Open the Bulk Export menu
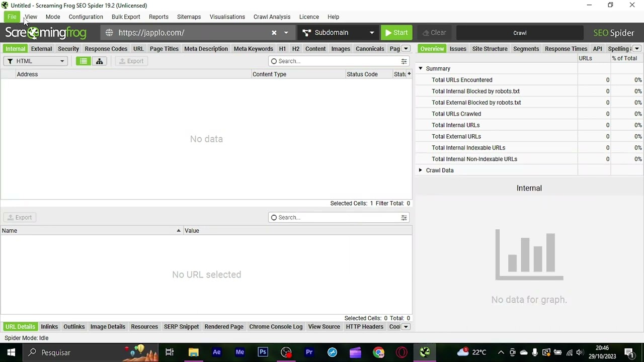Screen dimensions: 644x362 (126, 17)
